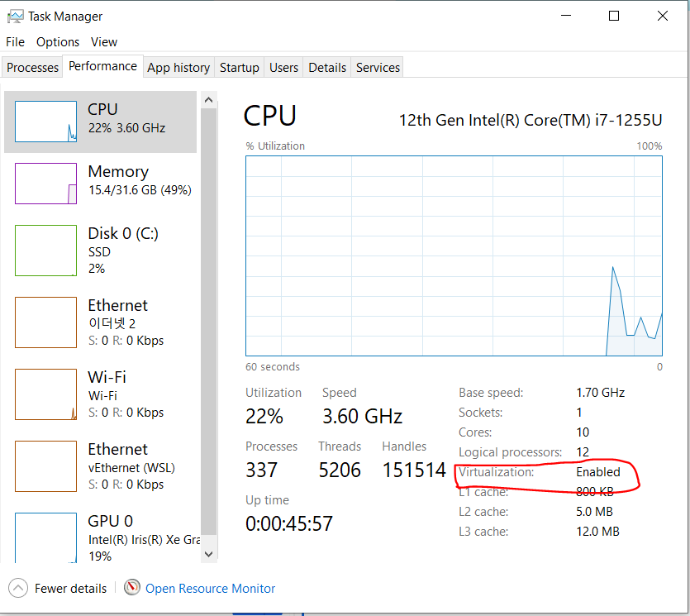Select the Performance tab
The image size is (690, 616).
click(x=103, y=66)
